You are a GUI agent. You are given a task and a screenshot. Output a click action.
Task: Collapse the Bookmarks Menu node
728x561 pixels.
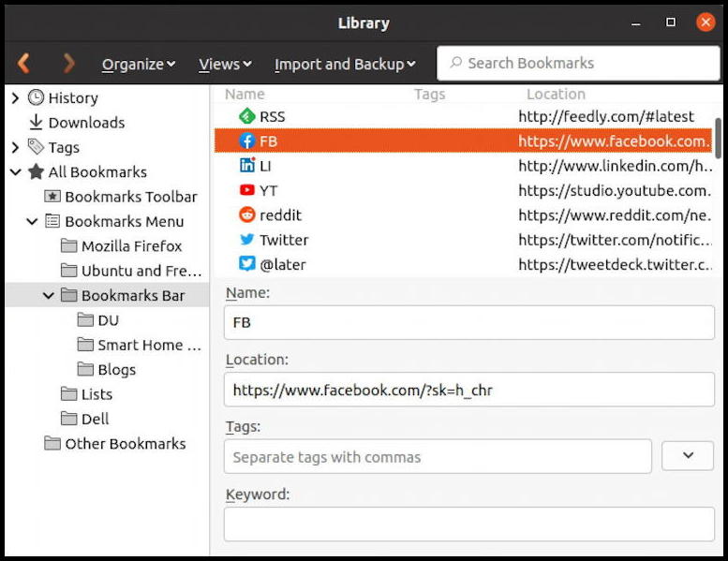(32, 221)
